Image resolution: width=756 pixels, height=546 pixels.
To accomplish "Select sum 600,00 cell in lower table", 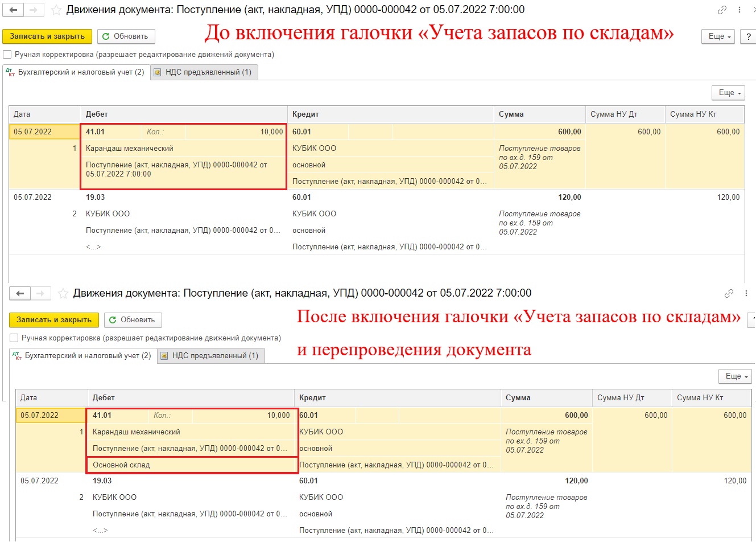I will [546, 416].
